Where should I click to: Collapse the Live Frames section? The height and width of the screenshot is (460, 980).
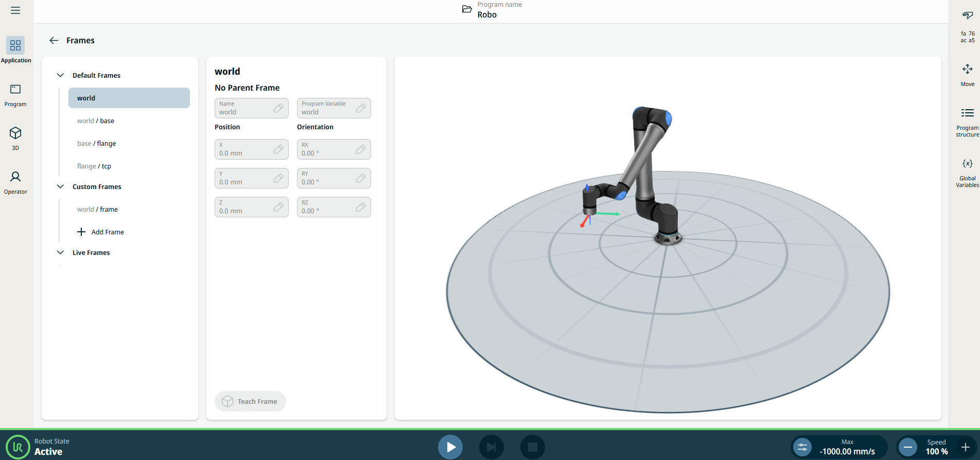click(x=60, y=252)
